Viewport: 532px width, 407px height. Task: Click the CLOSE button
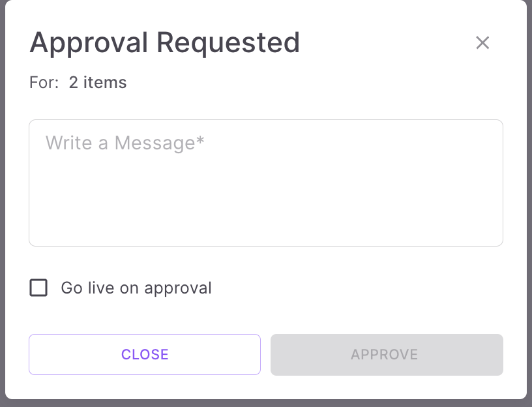(x=145, y=354)
